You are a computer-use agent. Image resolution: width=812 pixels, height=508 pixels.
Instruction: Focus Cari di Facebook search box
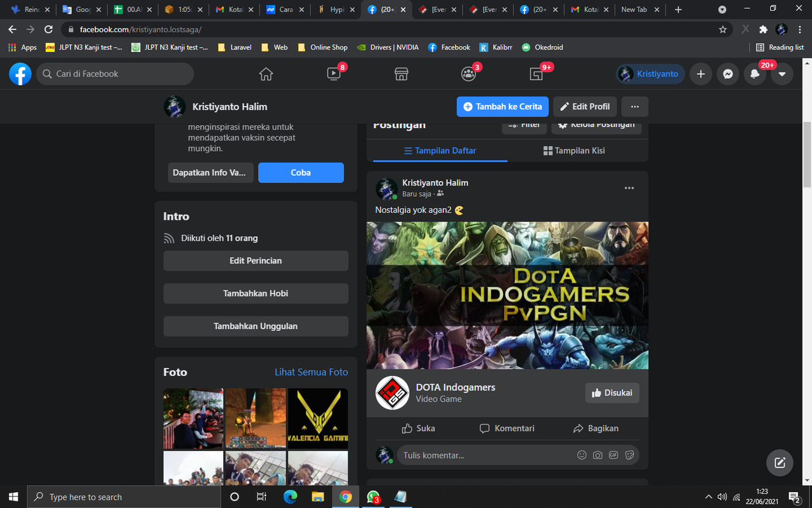click(115, 74)
